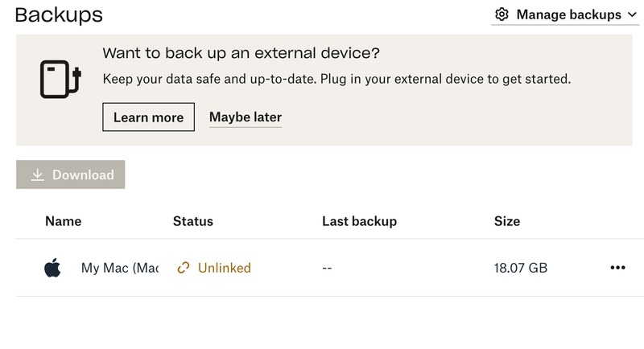Click the gear icon beside Manage backups
Viewport: 644px width, 349px height.
pos(502,14)
